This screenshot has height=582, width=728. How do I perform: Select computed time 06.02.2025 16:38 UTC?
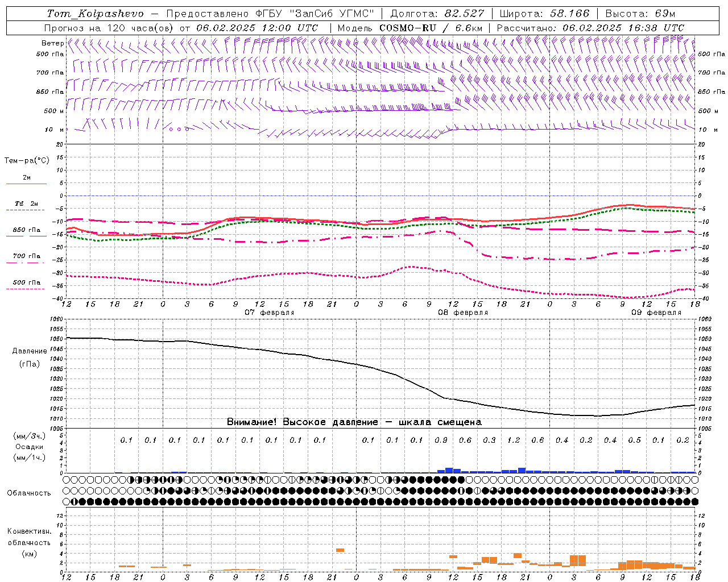(x=623, y=28)
